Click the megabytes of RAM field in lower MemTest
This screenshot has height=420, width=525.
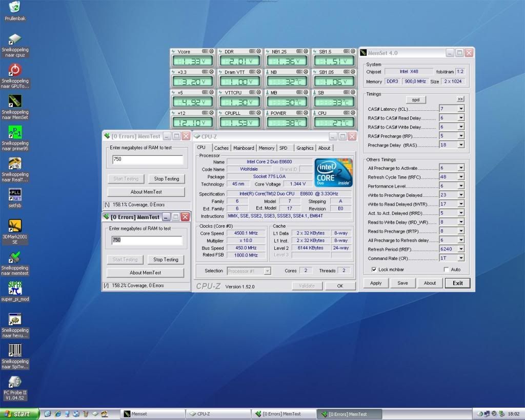coord(147,240)
